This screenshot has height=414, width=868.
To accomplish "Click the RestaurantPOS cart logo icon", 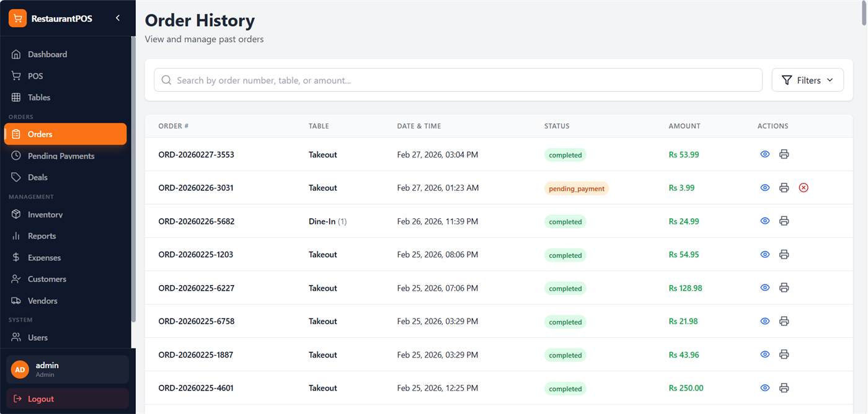I will click(17, 19).
